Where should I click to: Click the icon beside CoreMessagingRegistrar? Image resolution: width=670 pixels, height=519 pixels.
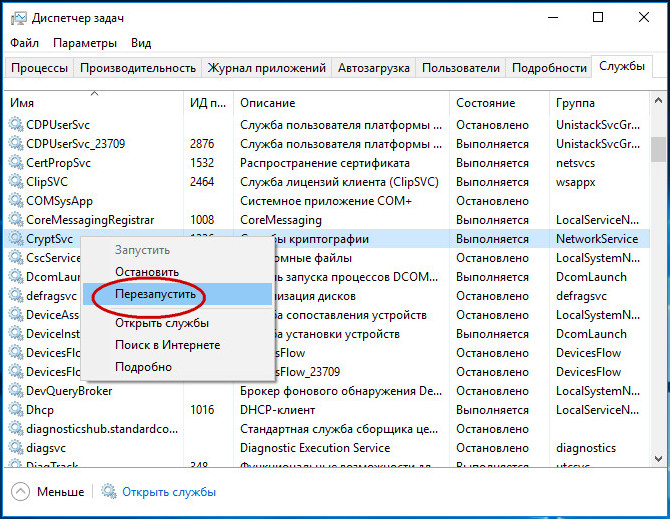point(16,220)
